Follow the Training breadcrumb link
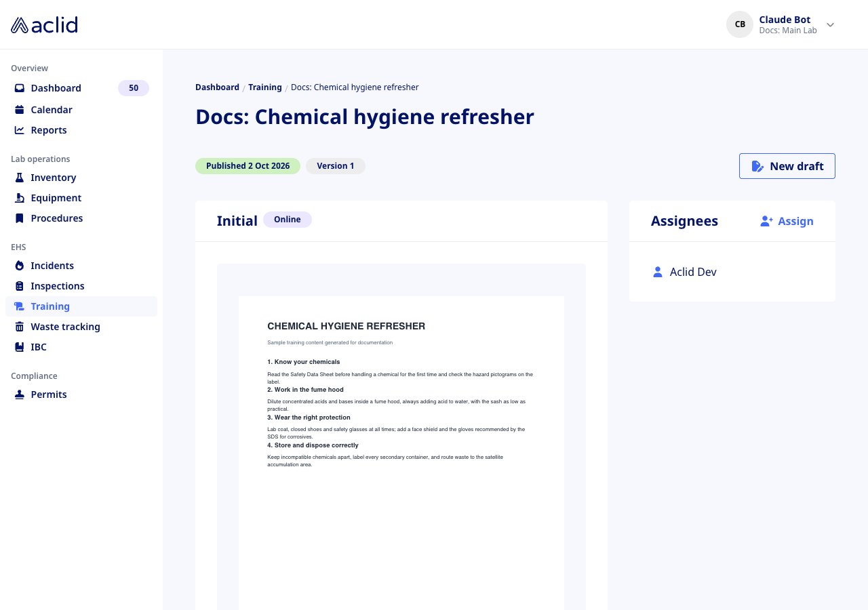 point(265,87)
